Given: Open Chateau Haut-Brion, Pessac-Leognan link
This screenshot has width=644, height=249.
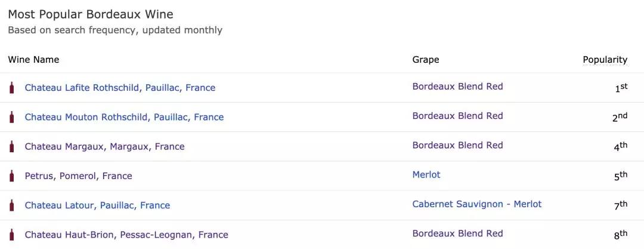Looking at the screenshot, I should point(126,235).
